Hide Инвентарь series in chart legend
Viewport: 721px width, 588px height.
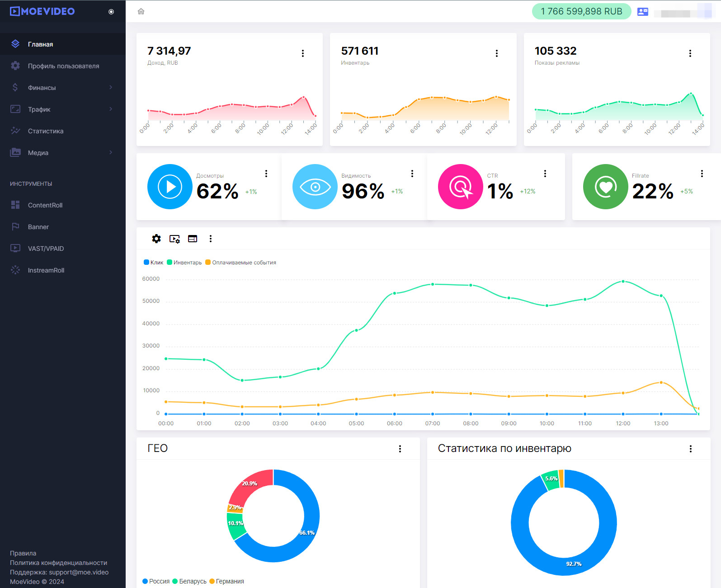click(184, 263)
